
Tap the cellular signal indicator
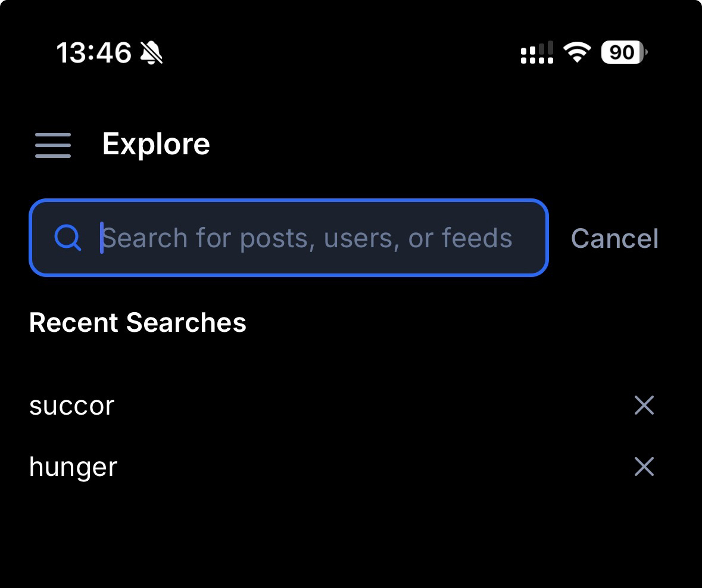coord(537,52)
